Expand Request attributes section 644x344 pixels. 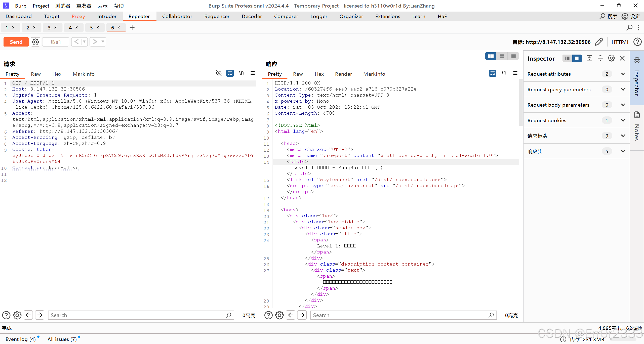(x=623, y=74)
